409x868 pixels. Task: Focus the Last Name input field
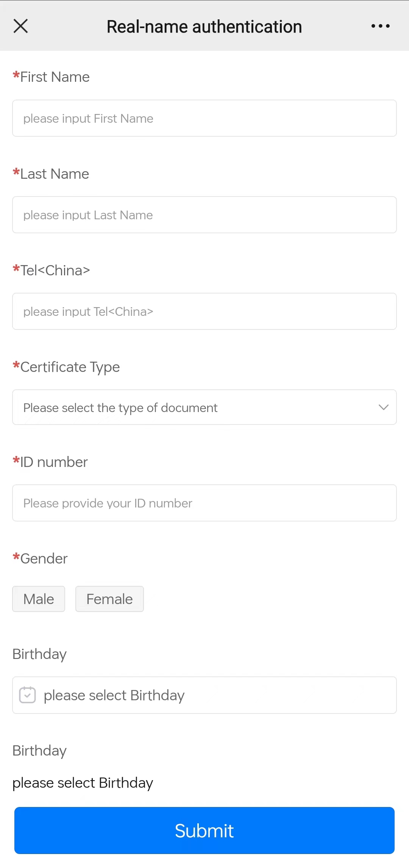204,215
